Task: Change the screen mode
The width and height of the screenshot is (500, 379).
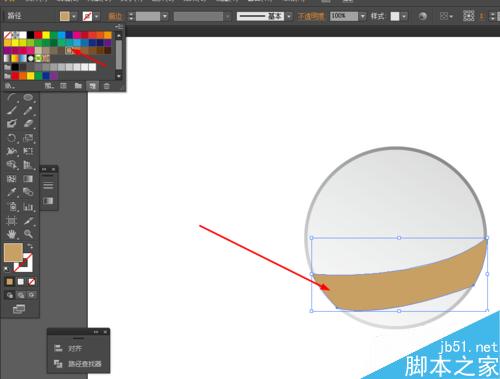Action: 19,309
